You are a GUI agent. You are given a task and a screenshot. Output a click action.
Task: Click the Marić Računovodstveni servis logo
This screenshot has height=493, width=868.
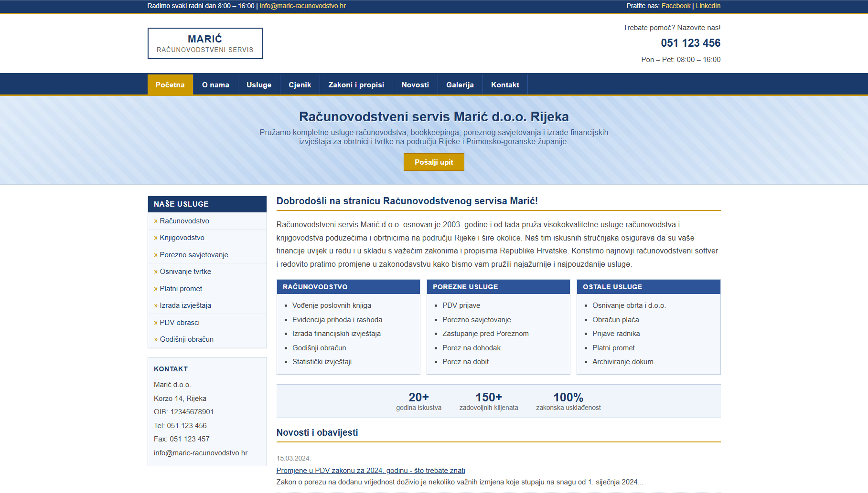point(205,43)
